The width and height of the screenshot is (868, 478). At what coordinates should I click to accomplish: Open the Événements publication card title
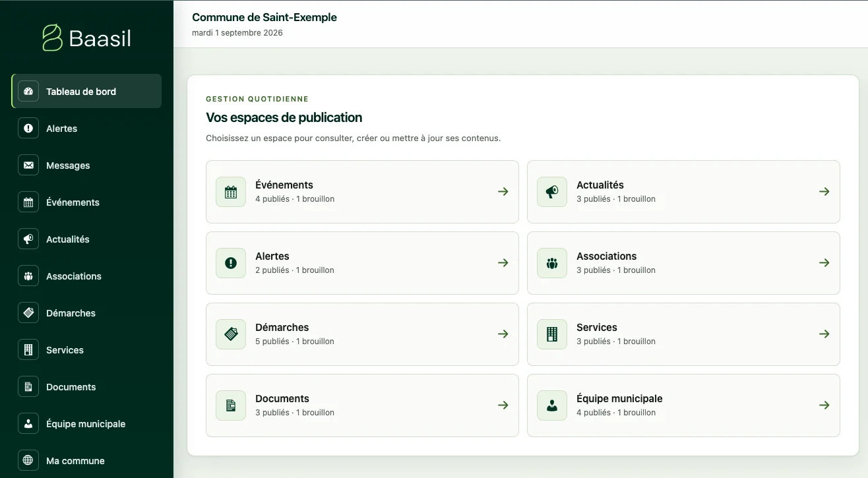click(x=284, y=185)
